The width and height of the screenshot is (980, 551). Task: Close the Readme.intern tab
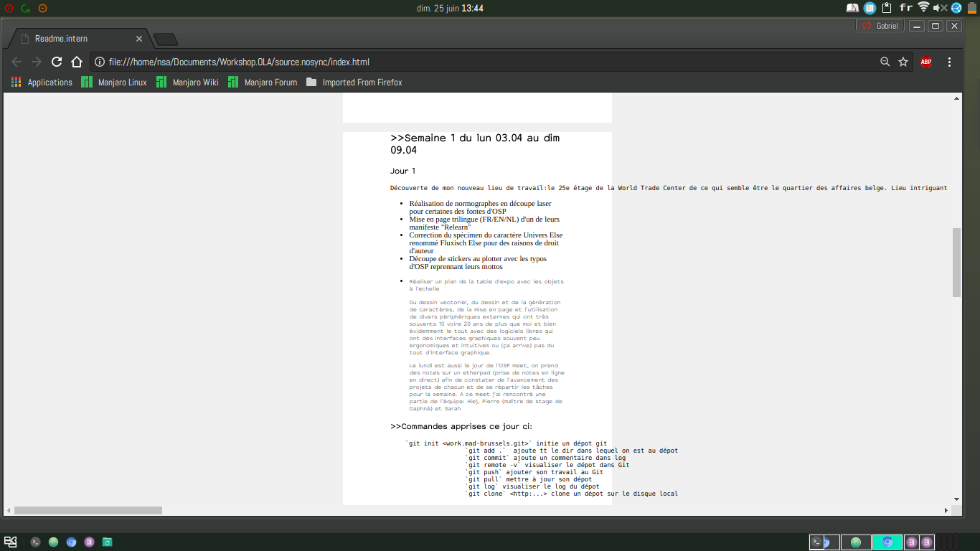139,39
